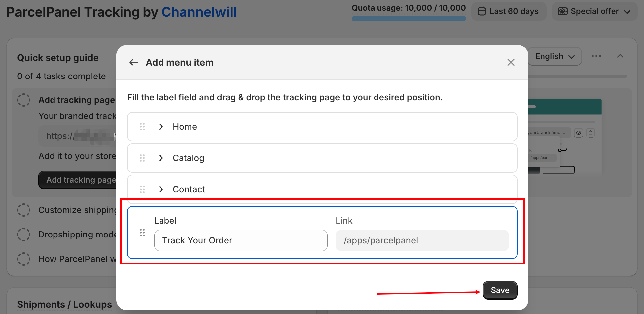Screen dimensions: 644x314
Task: Click the back arrow in Add menu item dialog
Action: click(134, 62)
